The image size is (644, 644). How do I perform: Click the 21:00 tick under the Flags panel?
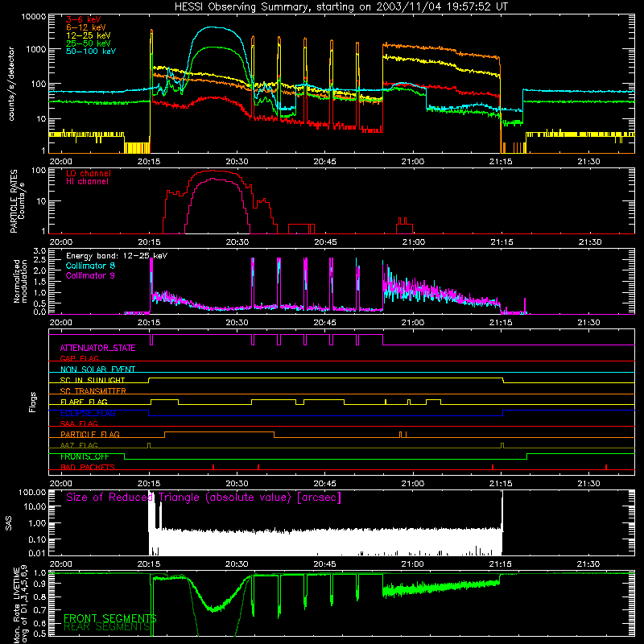click(413, 484)
